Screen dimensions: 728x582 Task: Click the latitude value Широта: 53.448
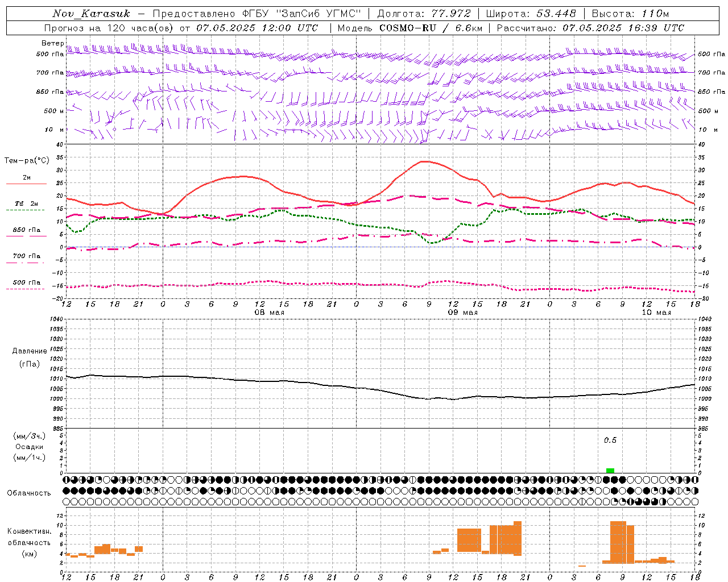531,14
